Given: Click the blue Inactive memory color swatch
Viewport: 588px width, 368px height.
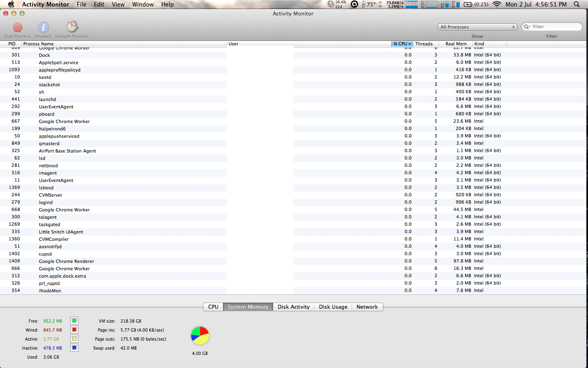Looking at the screenshot, I should [x=74, y=348].
